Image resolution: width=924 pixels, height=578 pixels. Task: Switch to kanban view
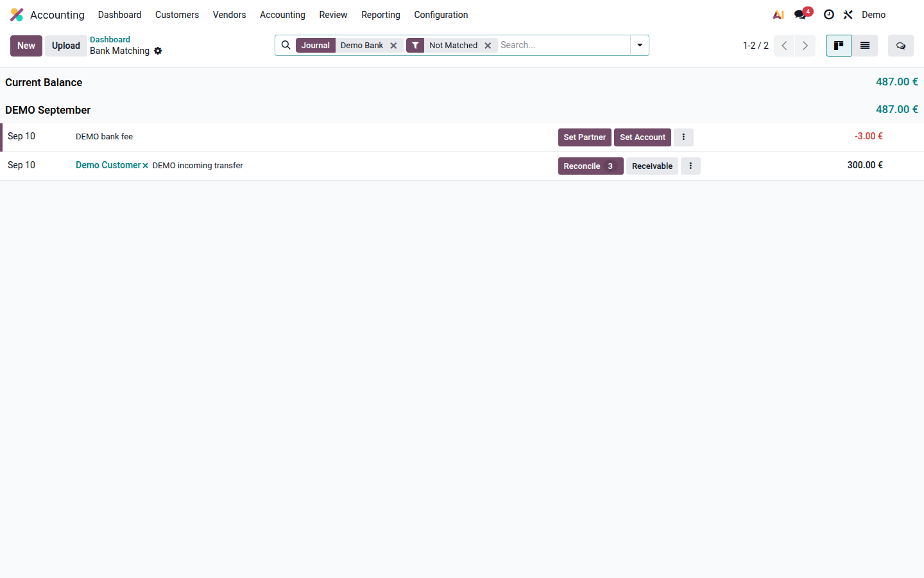click(x=839, y=46)
